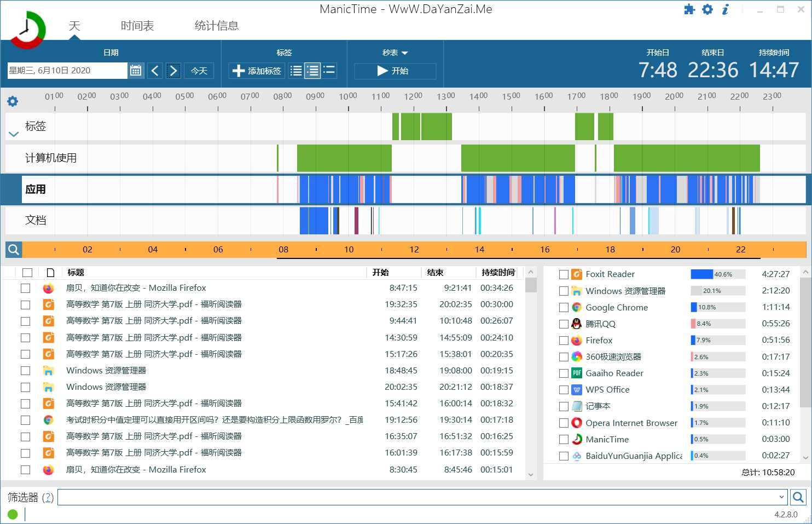The image size is (812, 524).
Task: Select the 文档 timeline row label
Action: click(x=36, y=220)
